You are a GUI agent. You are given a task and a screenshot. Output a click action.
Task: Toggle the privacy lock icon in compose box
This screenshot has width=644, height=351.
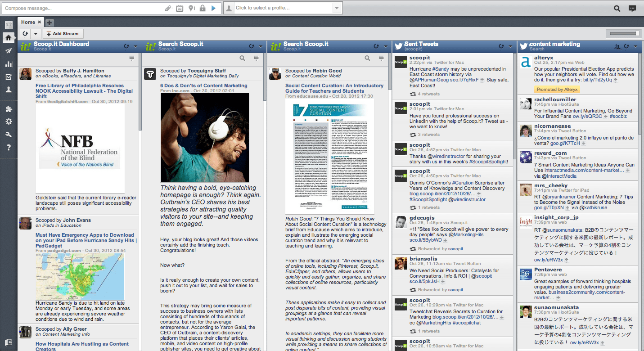click(203, 8)
